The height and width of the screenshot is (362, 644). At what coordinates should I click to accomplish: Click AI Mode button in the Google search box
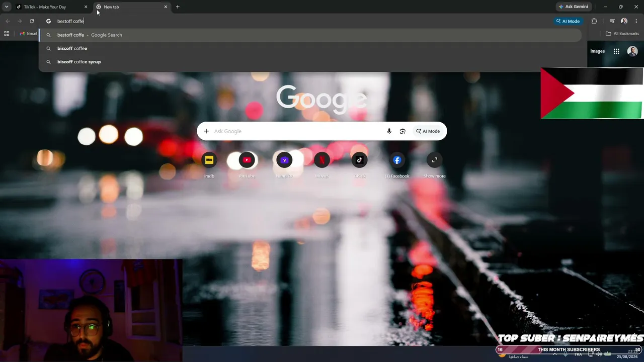tap(428, 131)
